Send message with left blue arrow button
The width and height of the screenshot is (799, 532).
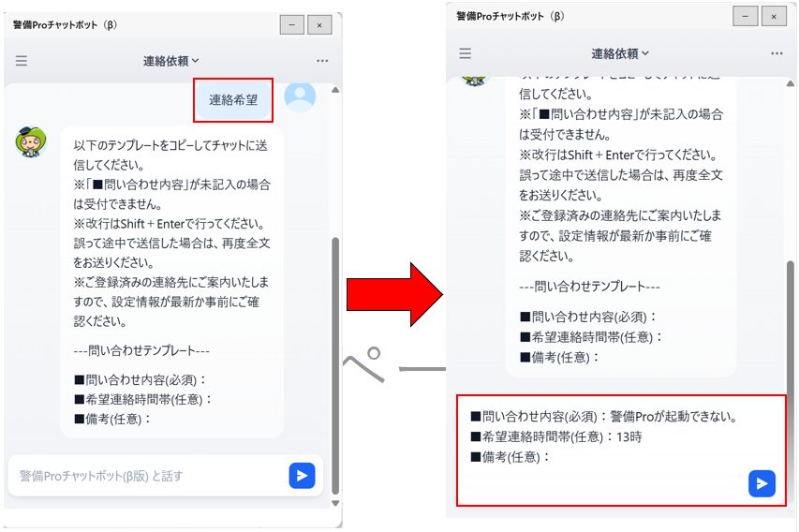point(303,476)
